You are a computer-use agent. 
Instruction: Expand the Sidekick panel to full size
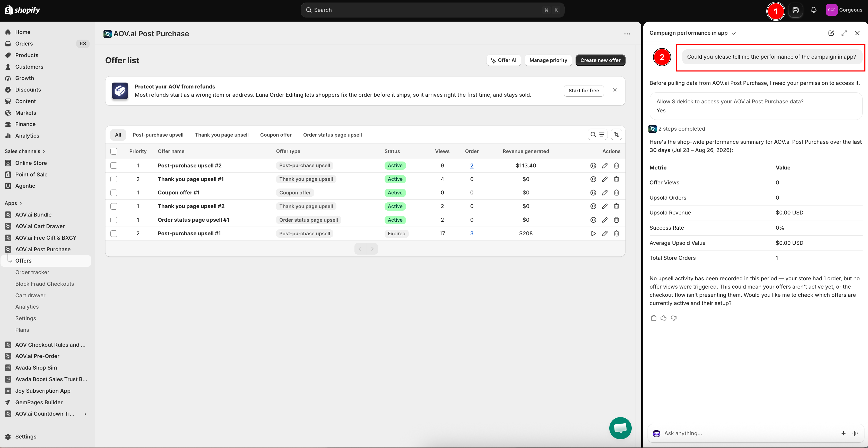tap(844, 33)
